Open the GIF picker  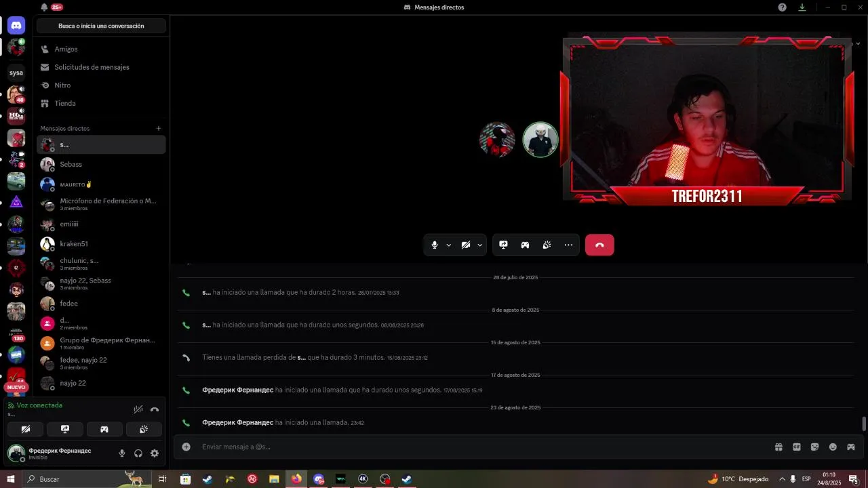[x=797, y=447]
